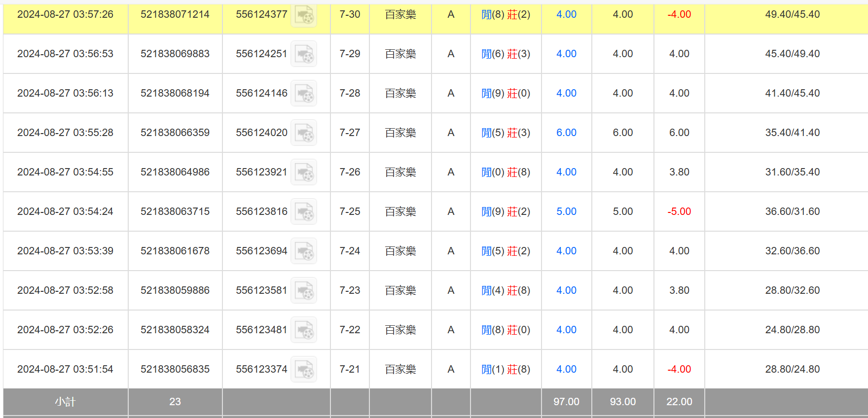
Task: Click the balance cell 24.80/28.80
Action: tap(792, 330)
